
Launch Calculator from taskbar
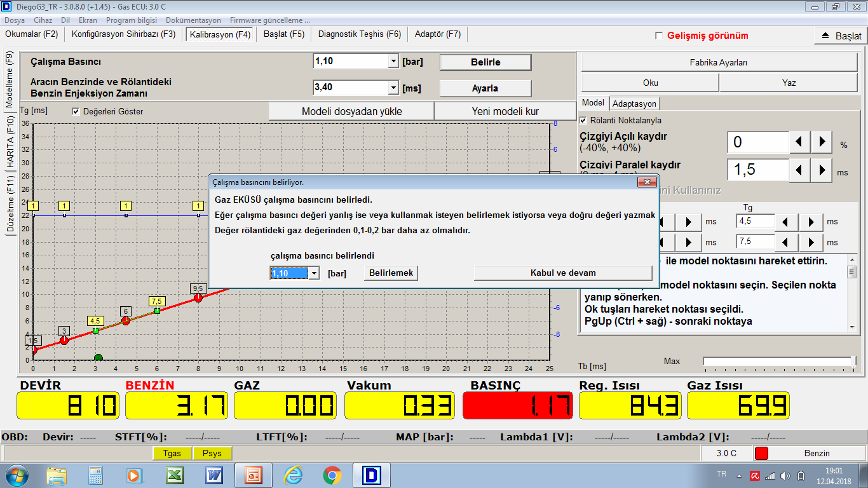click(96, 475)
